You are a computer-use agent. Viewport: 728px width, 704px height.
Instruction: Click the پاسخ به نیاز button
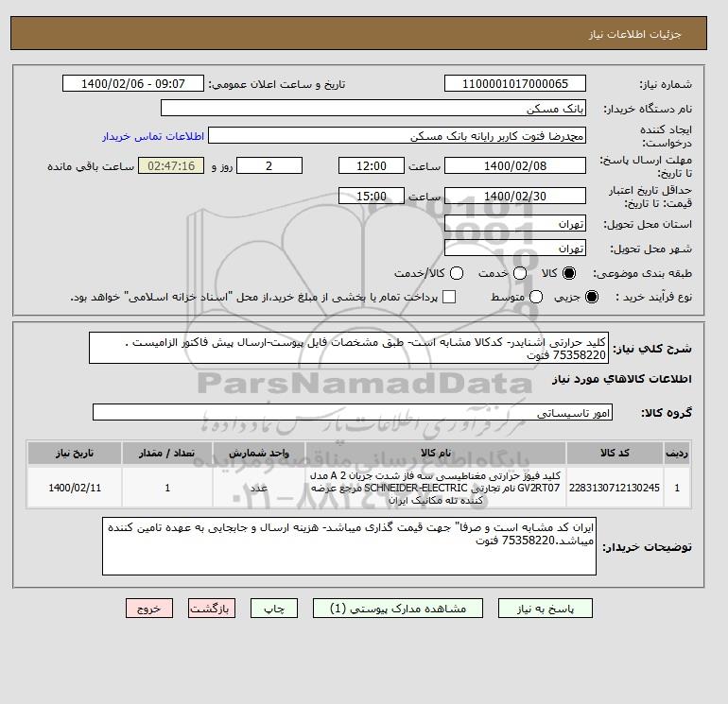click(546, 609)
